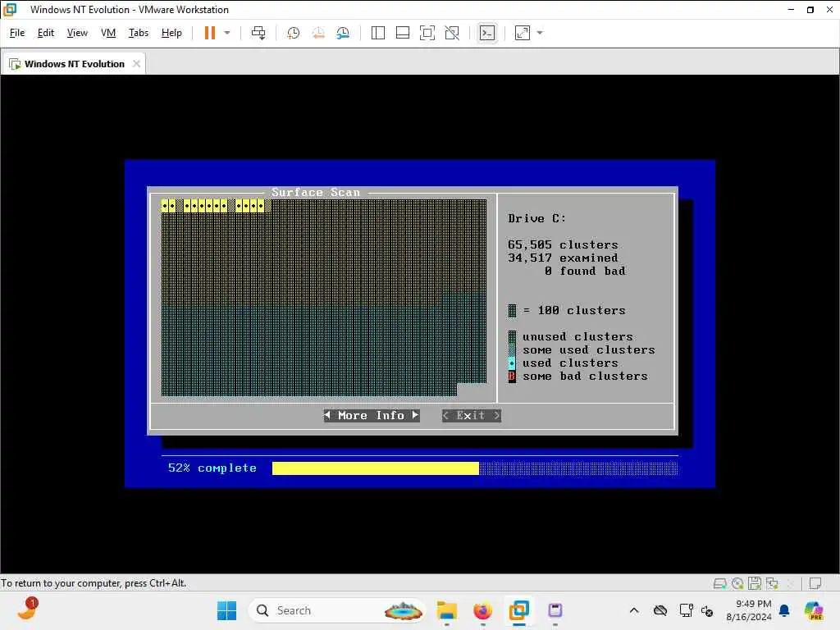The height and width of the screenshot is (630, 840).
Task: Toggle the library sidebar panel
Action: point(377,33)
